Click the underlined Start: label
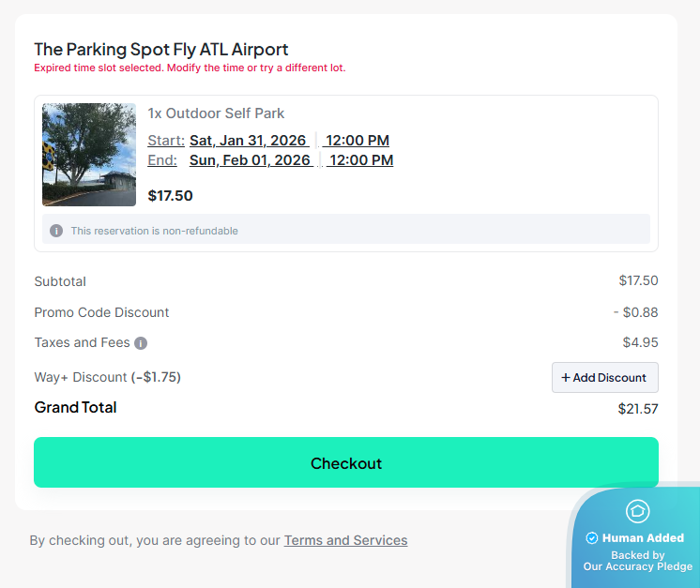 coord(166,141)
